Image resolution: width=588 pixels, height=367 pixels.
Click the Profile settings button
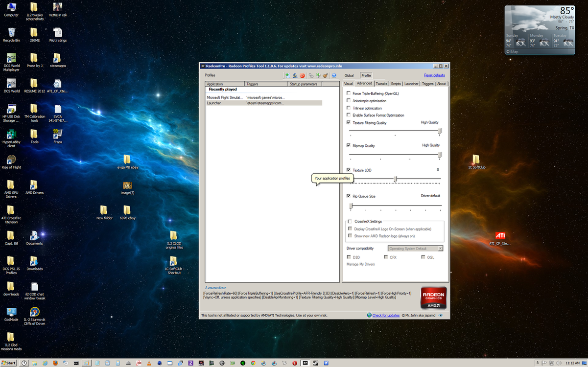coord(366,75)
